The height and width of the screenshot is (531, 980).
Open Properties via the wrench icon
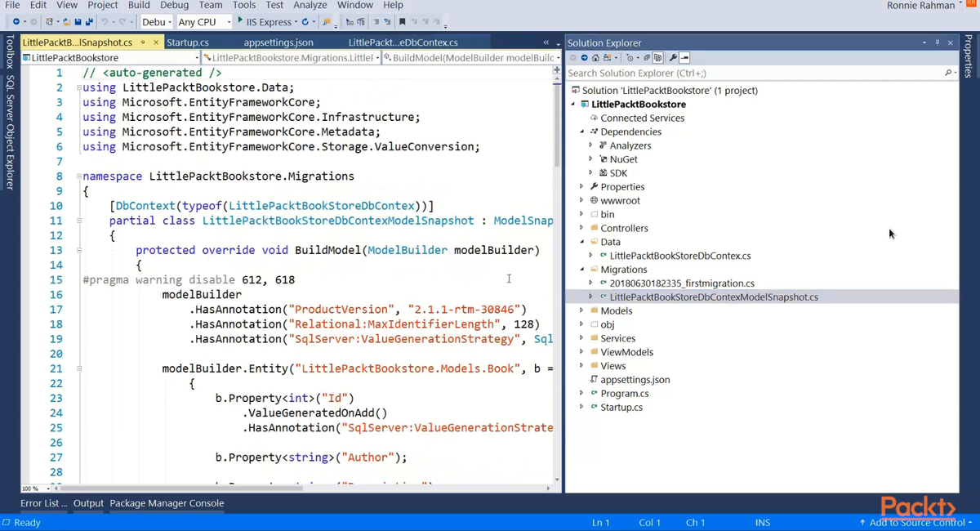tap(673, 57)
